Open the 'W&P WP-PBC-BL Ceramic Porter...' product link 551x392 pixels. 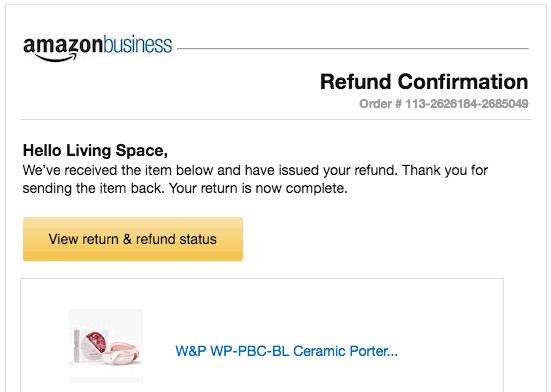point(286,351)
